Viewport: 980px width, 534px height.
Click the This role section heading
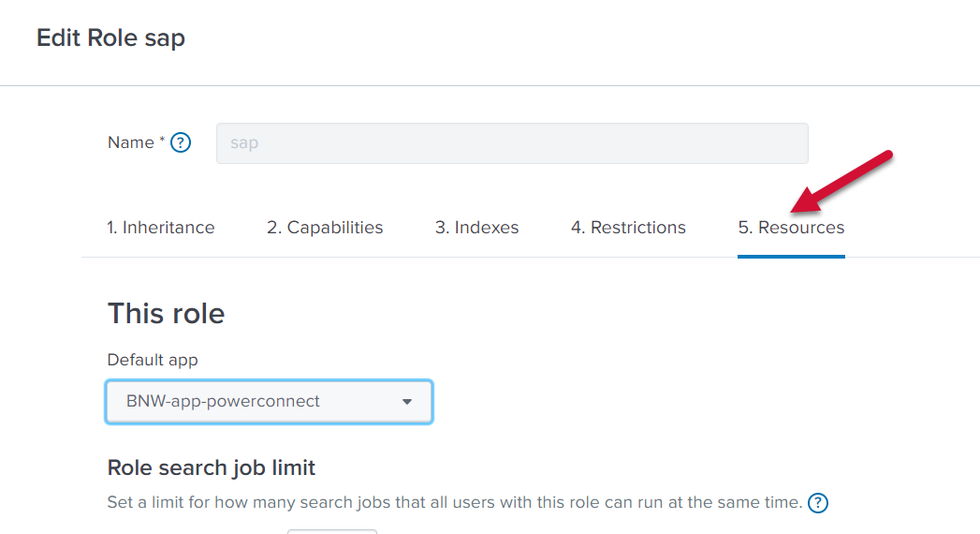pos(166,313)
